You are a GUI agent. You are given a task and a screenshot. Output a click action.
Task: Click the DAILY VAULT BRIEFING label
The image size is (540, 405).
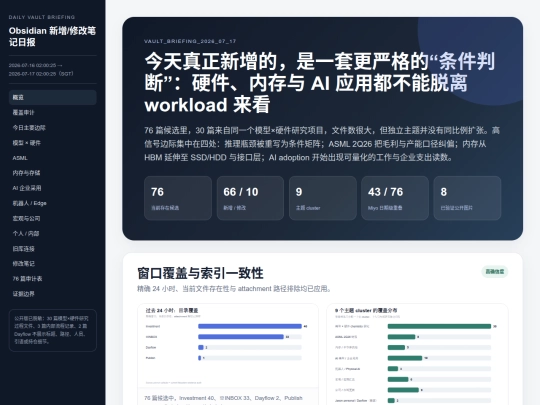42,17
